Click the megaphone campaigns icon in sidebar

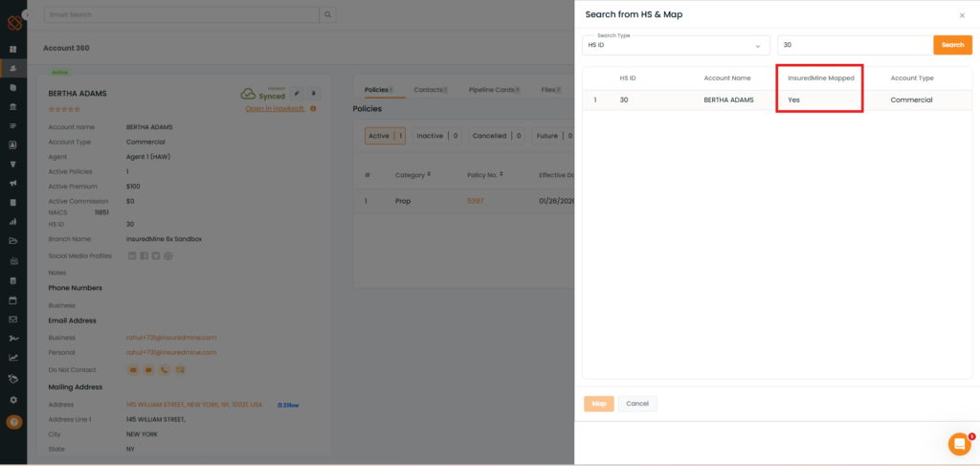13,183
